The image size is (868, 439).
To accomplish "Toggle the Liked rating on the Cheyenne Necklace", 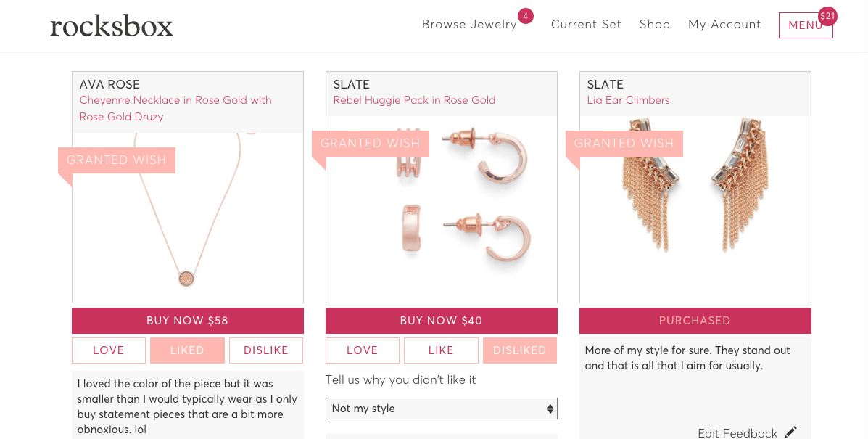I will tap(187, 350).
